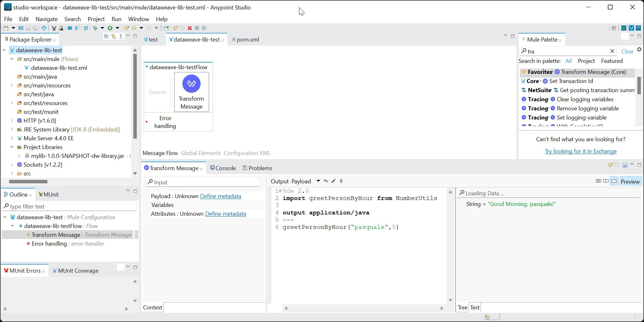Expand the src/main/resources folder

[12, 86]
